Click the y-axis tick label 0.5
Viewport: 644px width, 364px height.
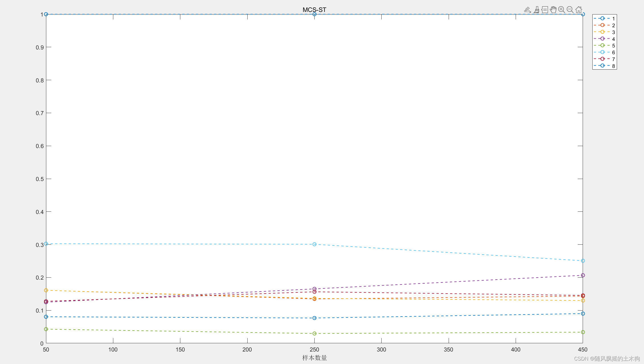coord(40,179)
